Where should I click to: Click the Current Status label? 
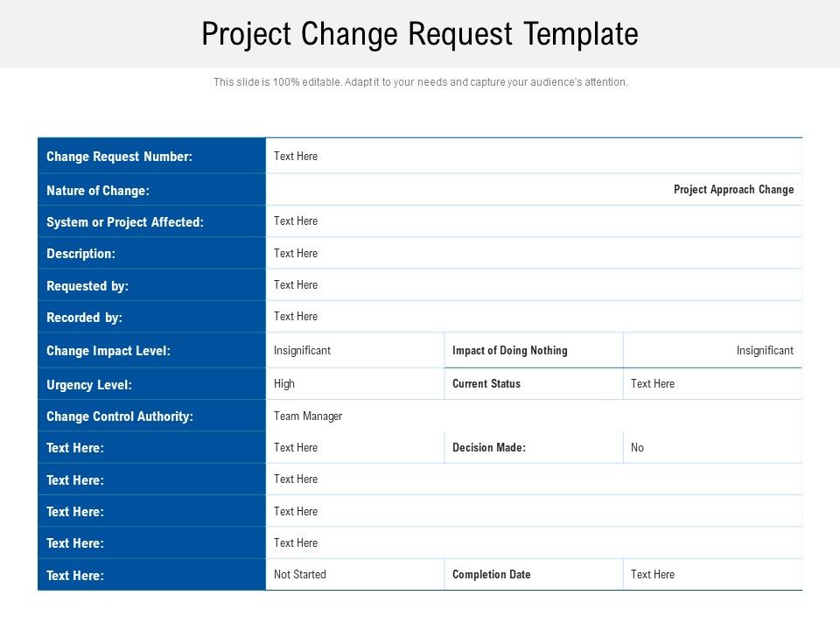pos(486,383)
